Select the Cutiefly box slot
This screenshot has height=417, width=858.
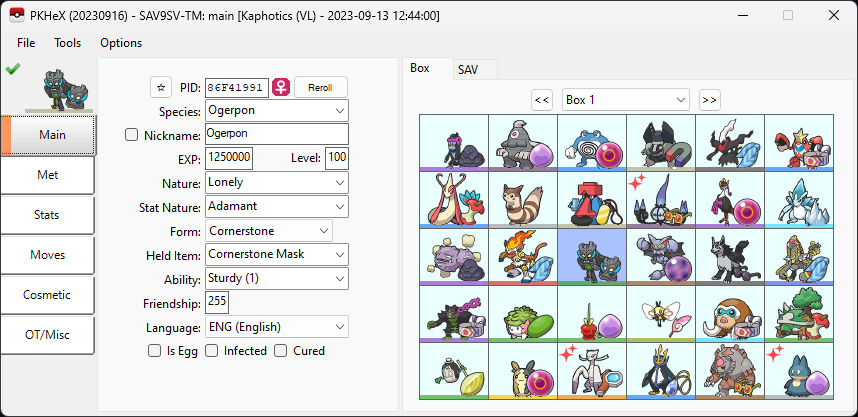point(661,314)
